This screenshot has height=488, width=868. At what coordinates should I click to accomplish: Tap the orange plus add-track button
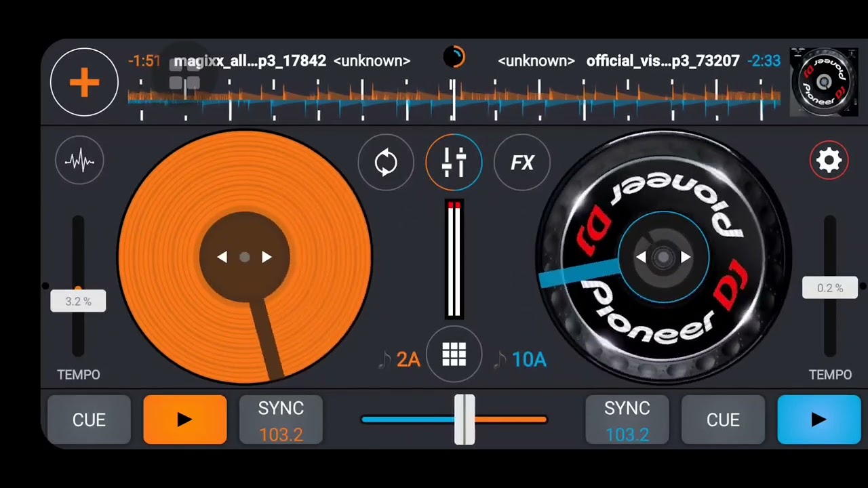click(x=84, y=83)
